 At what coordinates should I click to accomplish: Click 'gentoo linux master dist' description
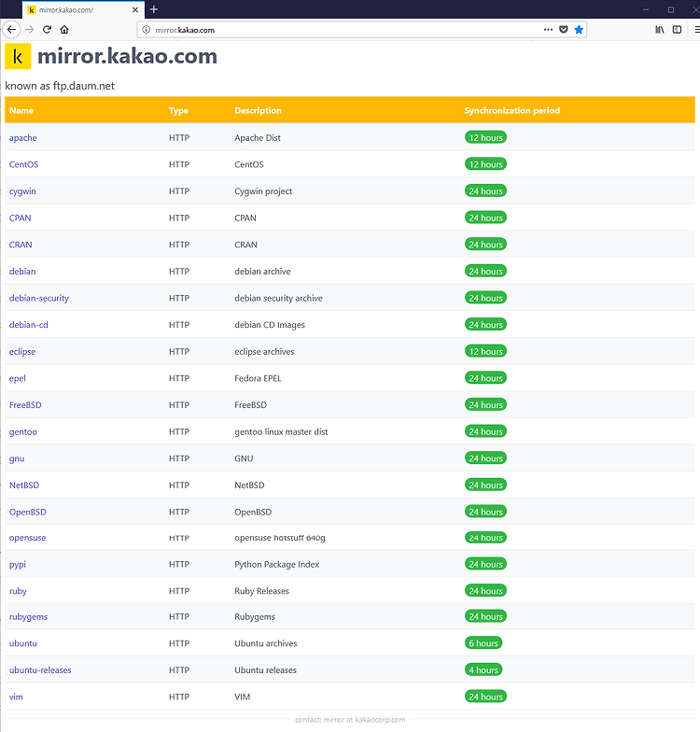pyautogui.click(x=281, y=431)
